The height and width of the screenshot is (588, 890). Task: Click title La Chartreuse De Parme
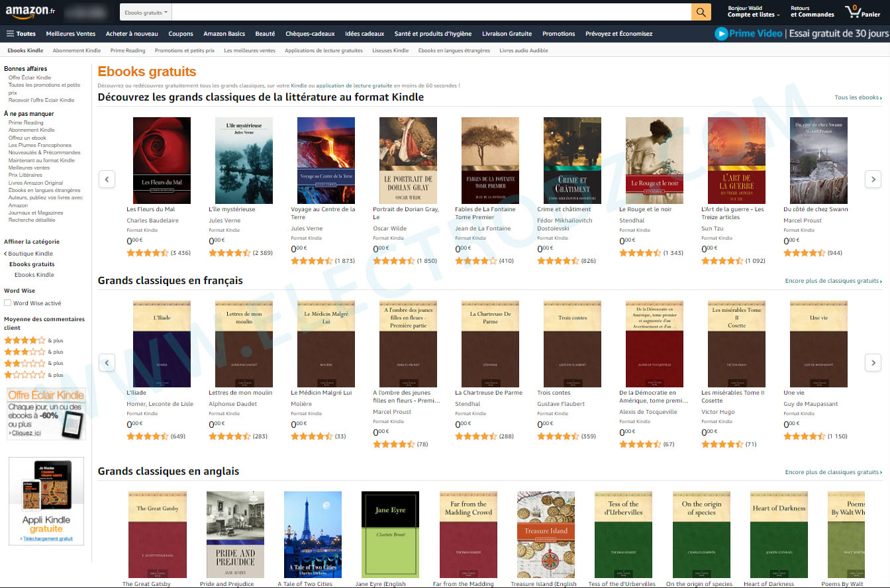click(489, 393)
